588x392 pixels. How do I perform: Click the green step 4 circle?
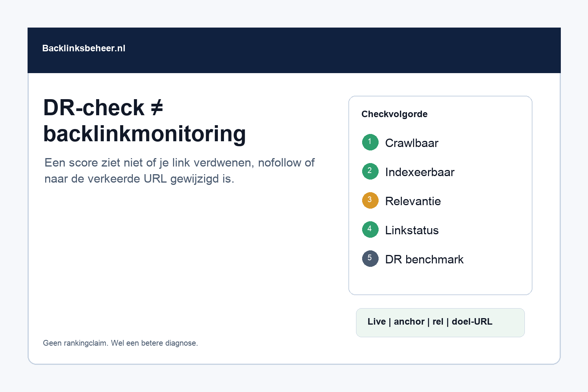(x=370, y=230)
